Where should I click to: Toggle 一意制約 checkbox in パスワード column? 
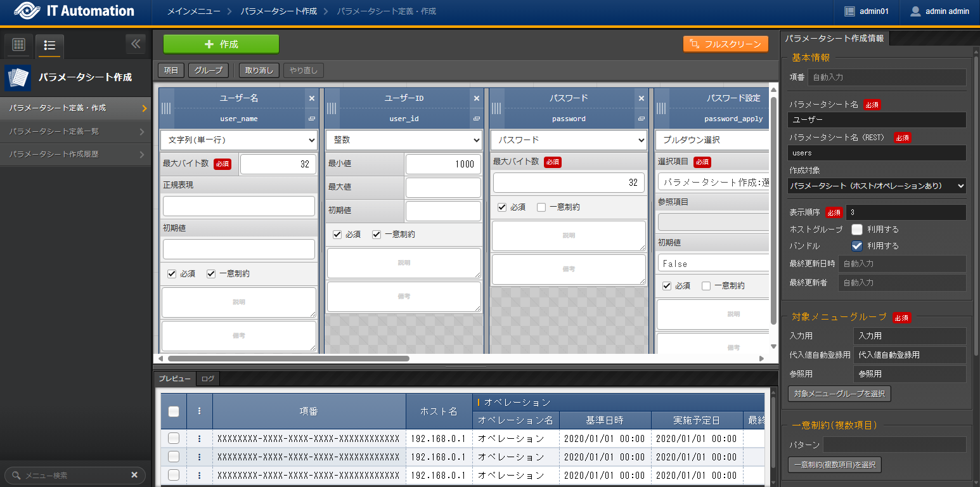(x=541, y=207)
